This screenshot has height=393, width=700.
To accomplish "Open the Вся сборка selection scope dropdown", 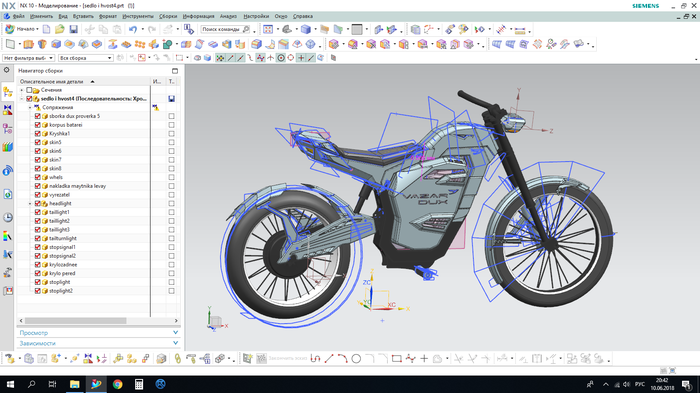I will pyautogui.click(x=86, y=58).
